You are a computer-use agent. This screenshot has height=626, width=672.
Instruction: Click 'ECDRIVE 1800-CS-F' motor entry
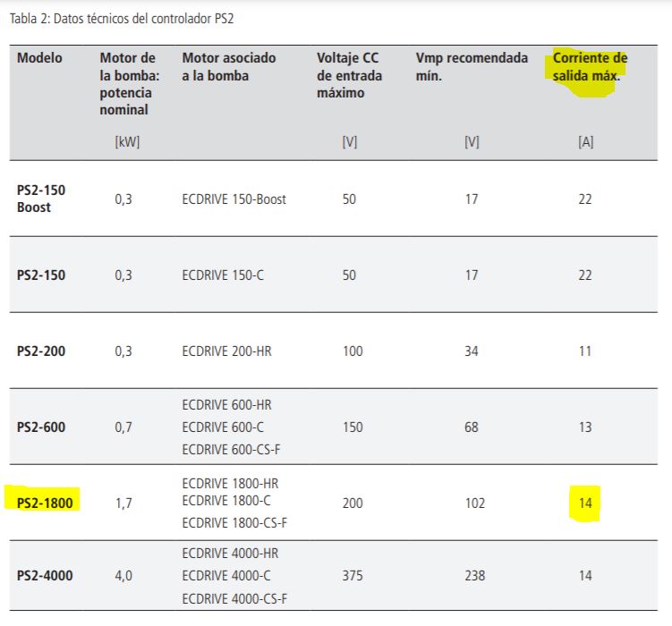click(x=234, y=523)
